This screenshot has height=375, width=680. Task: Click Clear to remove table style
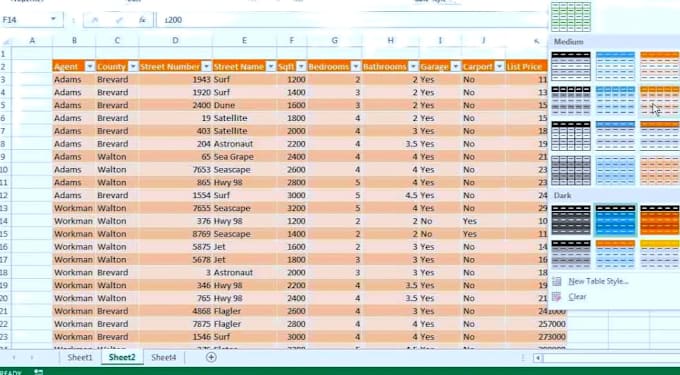(x=577, y=297)
